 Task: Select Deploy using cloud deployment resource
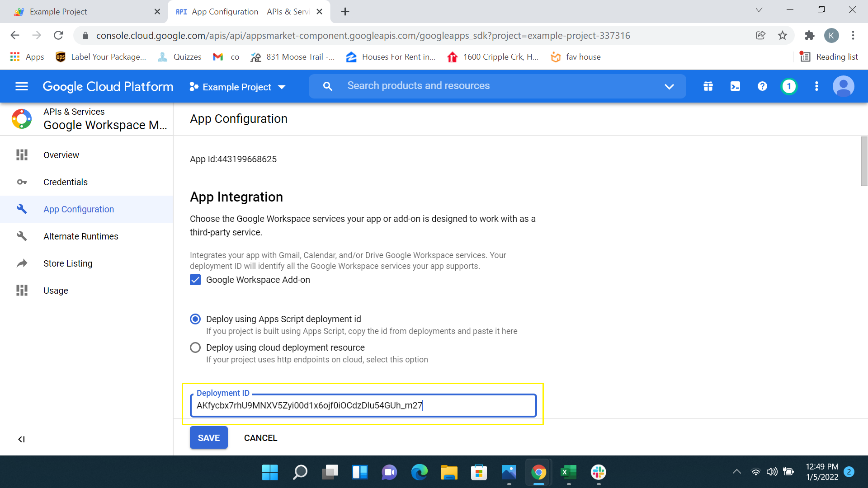pos(195,347)
